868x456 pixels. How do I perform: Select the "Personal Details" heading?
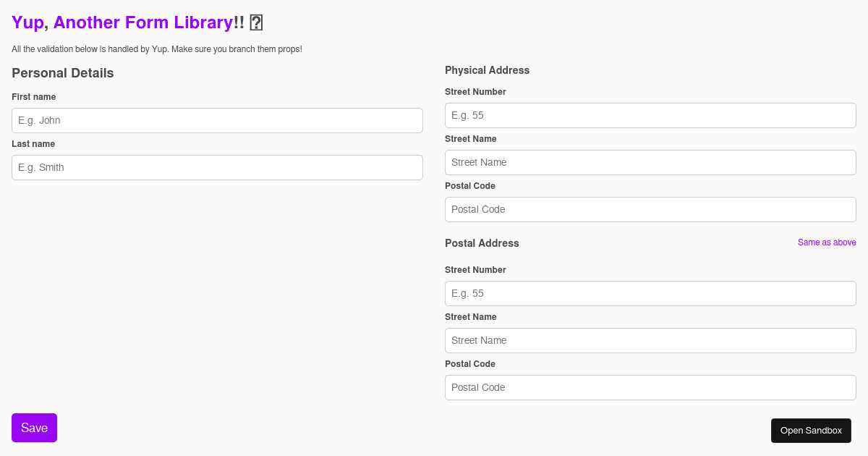pos(63,73)
